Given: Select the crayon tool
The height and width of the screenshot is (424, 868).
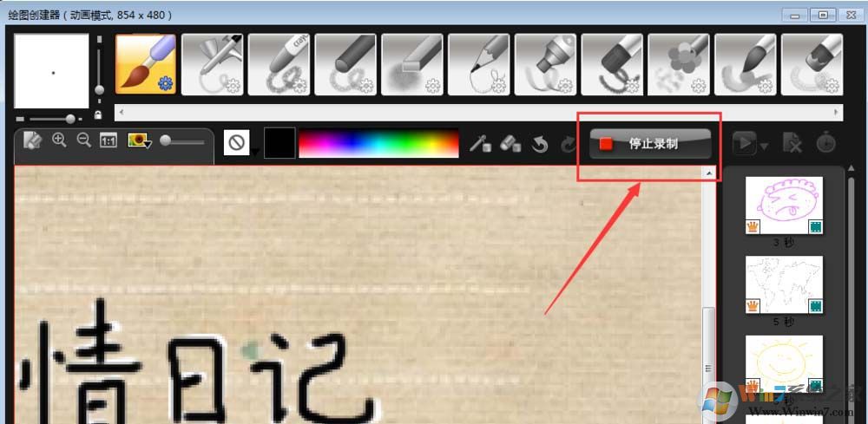Looking at the screenshot, I should click(279, 64).
